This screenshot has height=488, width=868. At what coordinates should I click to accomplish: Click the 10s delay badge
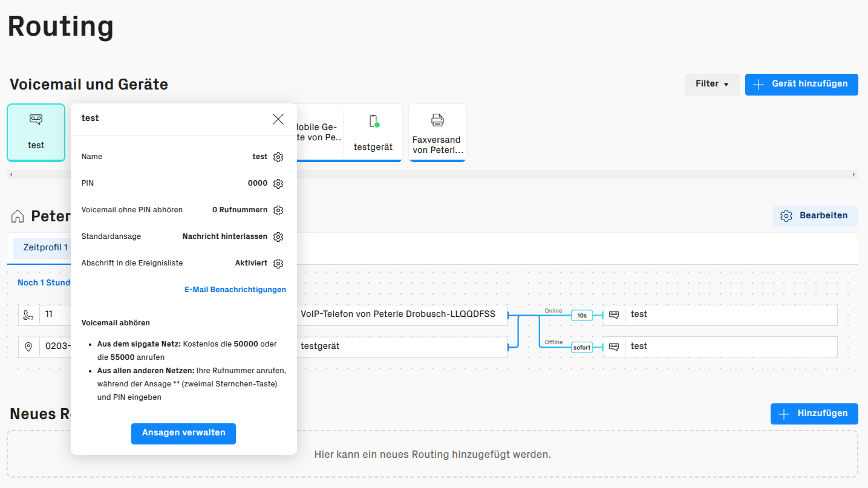coord(582,315)
